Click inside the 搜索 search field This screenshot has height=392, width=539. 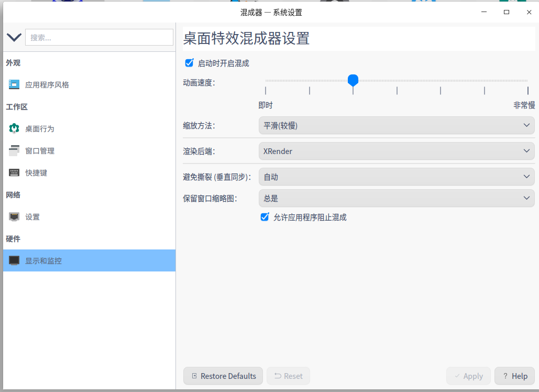(x=100, y=37)
